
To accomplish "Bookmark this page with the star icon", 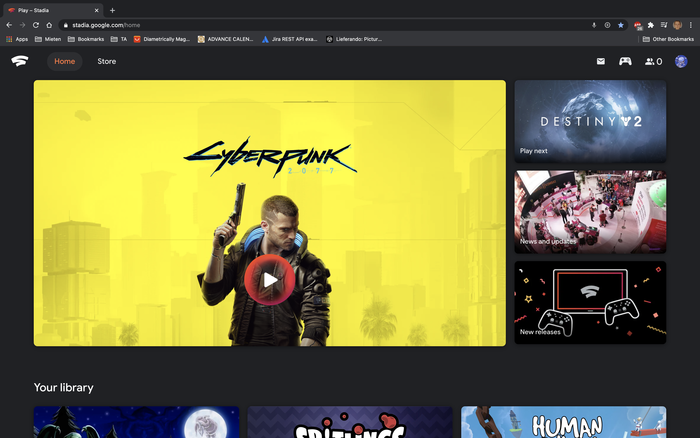I will [621, 24].
